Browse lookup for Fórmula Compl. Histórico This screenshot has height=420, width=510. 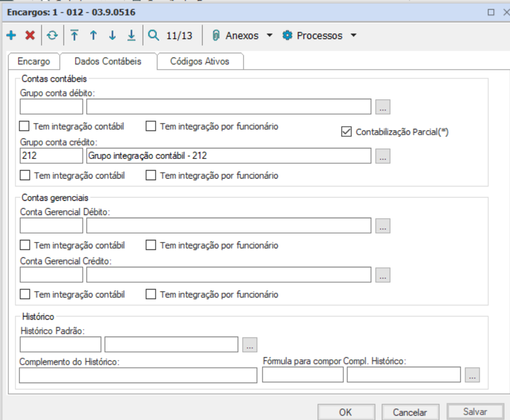[473, 375]
